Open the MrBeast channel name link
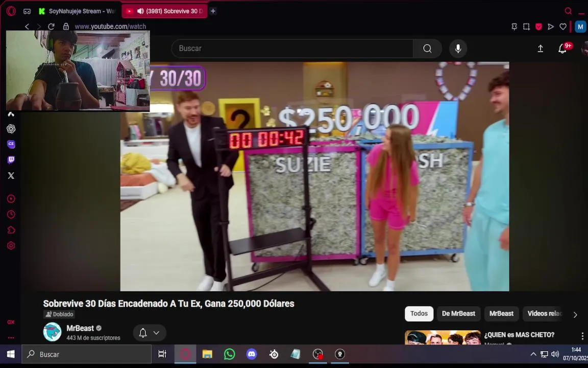 (x=80, y=328)
